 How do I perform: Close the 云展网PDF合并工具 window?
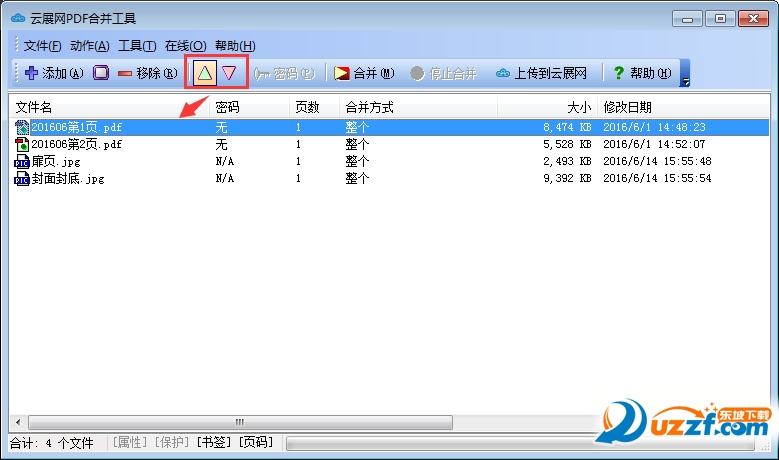tap(753, 19)
